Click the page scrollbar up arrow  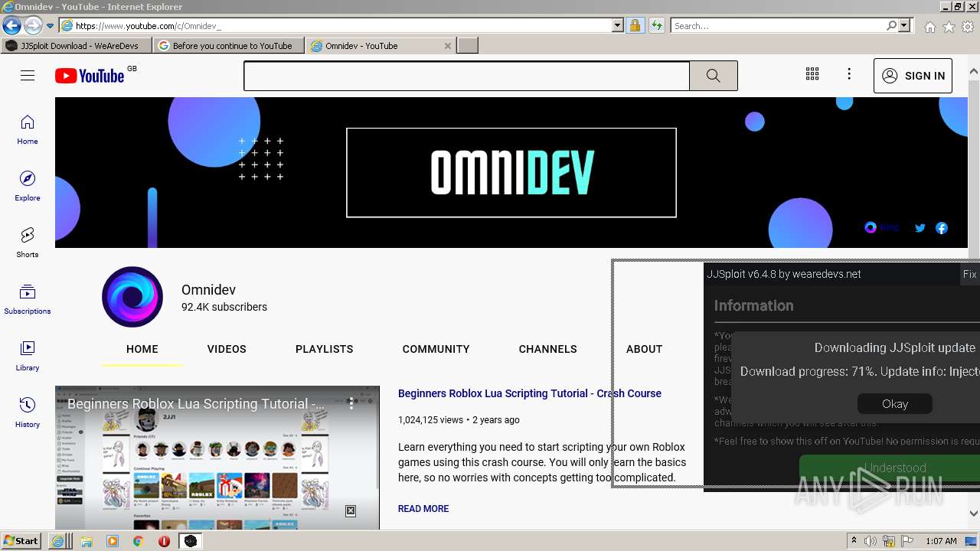click(x=974, y=71)
